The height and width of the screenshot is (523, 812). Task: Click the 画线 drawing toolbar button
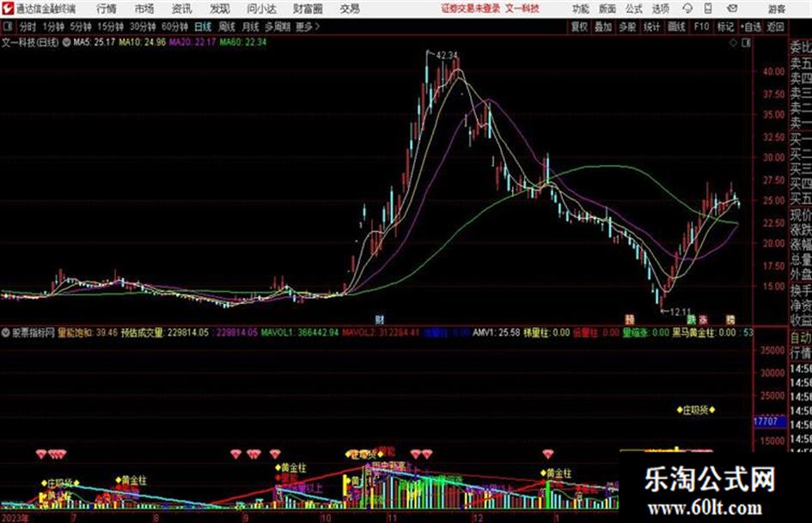677,27
